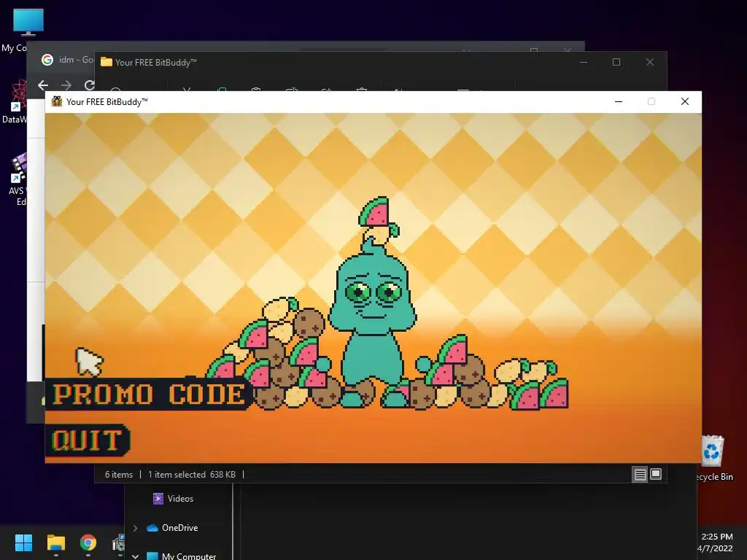Click the purple Videos folder icon

pos(158,499)
